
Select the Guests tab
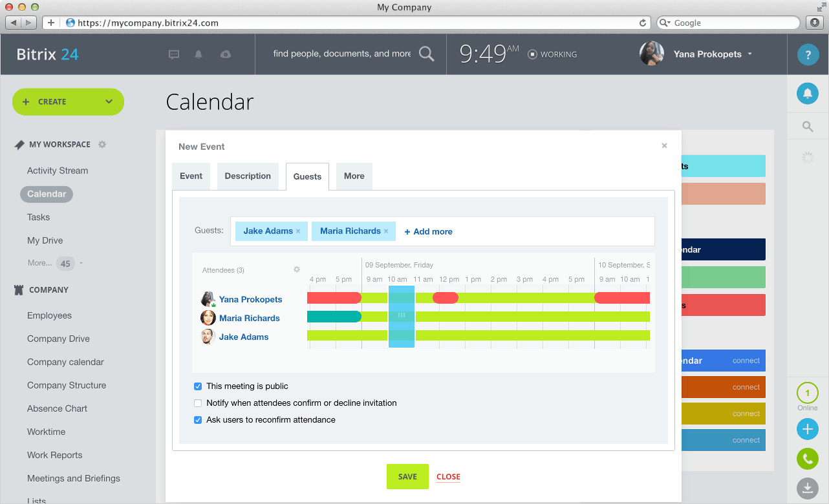[307, 176]
